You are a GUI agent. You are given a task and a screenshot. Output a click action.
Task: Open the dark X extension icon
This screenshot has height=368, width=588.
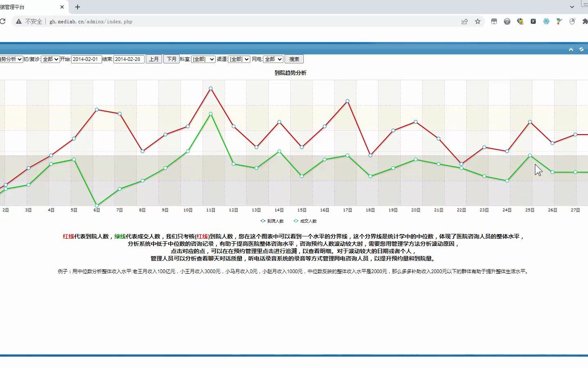tap(533, 22)
